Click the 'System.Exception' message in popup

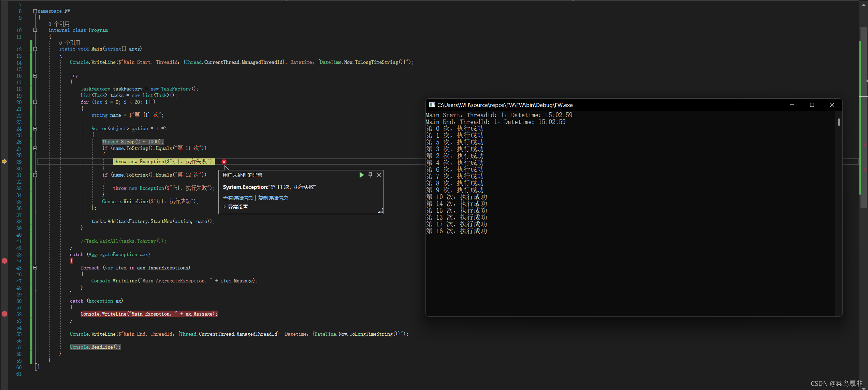269,187
